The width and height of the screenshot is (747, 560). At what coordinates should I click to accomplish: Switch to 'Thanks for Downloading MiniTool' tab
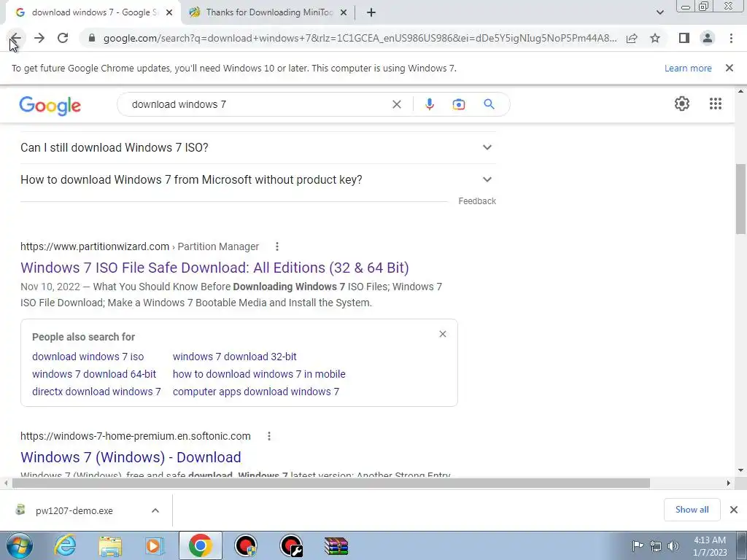pos(269,12)
